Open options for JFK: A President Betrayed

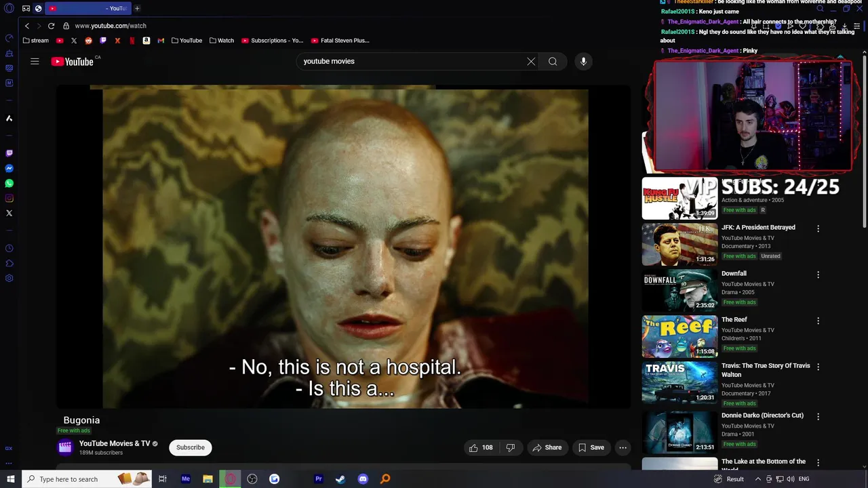point(818,229)
